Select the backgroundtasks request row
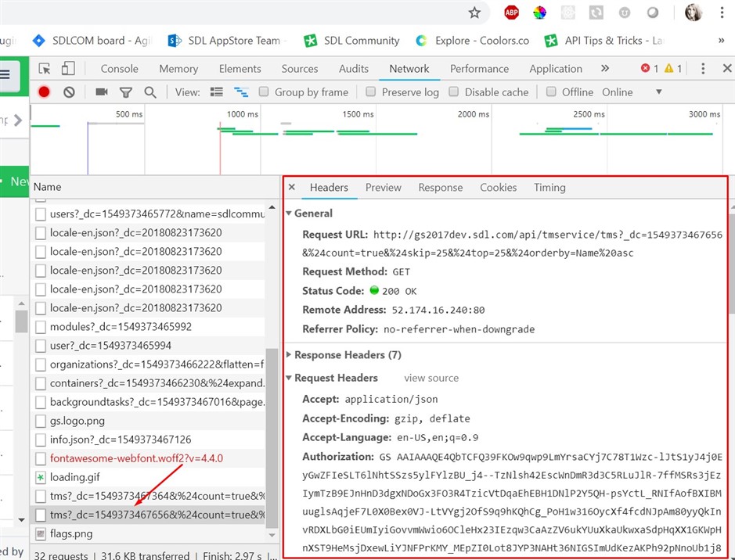The height and width of the screenshot is (560, 735). tap(150, 402)
